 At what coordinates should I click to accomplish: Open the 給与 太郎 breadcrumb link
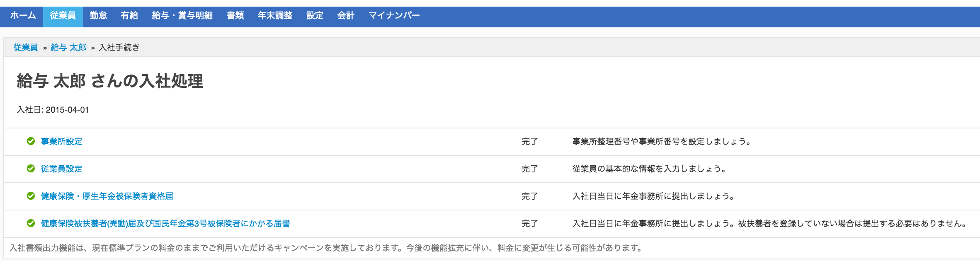point(68,47)
